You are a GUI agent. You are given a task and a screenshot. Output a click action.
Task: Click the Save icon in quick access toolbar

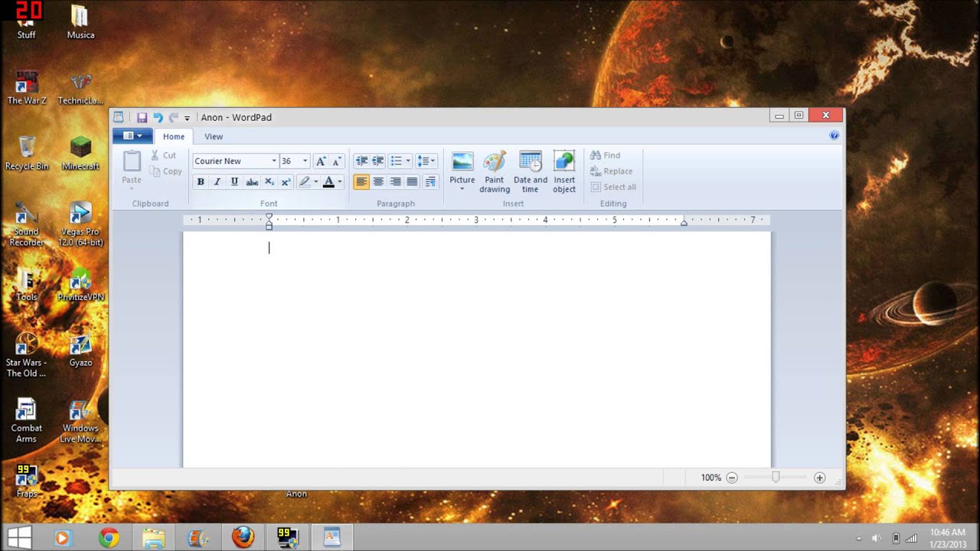(x=142, y=117)
